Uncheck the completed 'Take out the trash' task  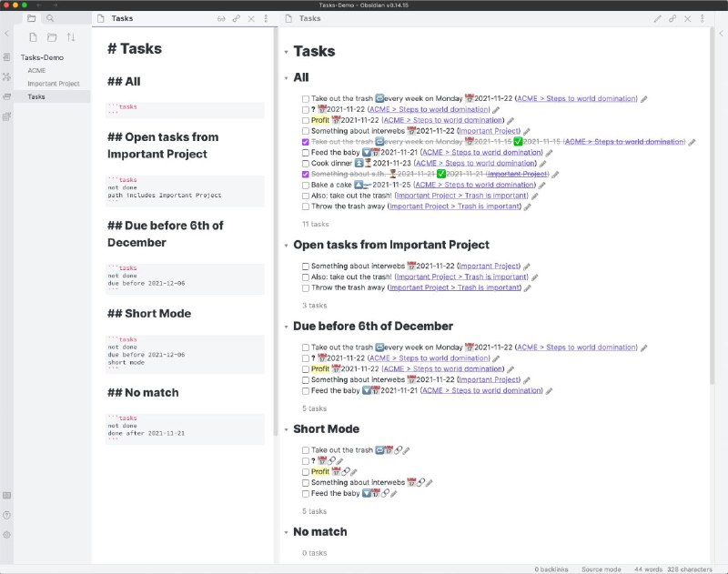click(305, 141)
